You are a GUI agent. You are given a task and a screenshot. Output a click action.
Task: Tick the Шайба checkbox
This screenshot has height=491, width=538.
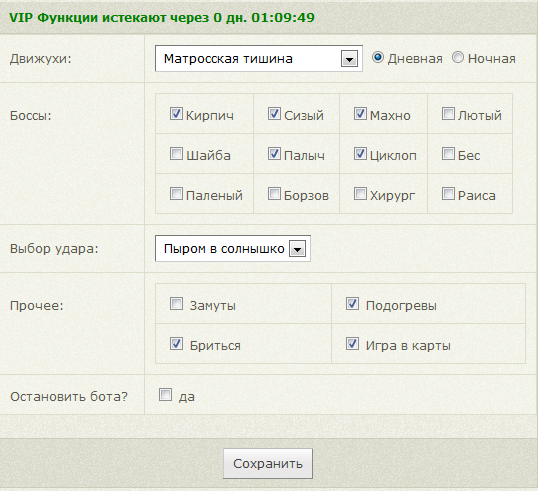click(176, 153)
